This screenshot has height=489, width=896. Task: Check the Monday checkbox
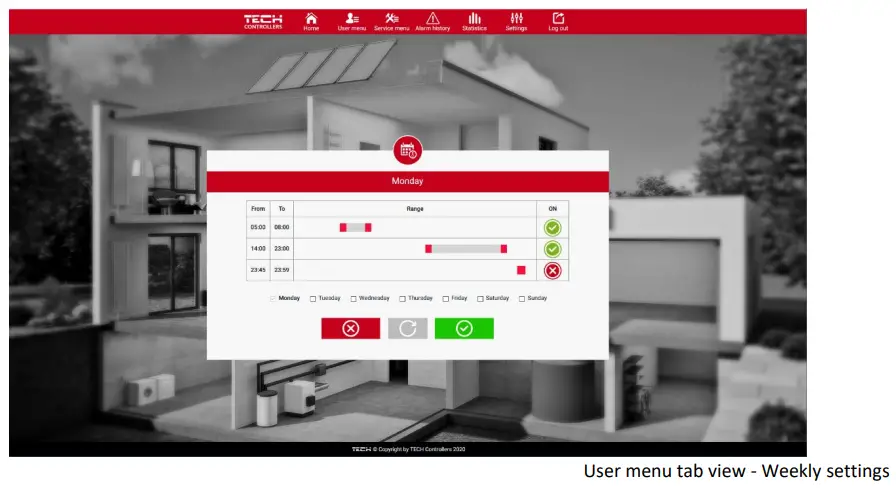coord(273,298)
